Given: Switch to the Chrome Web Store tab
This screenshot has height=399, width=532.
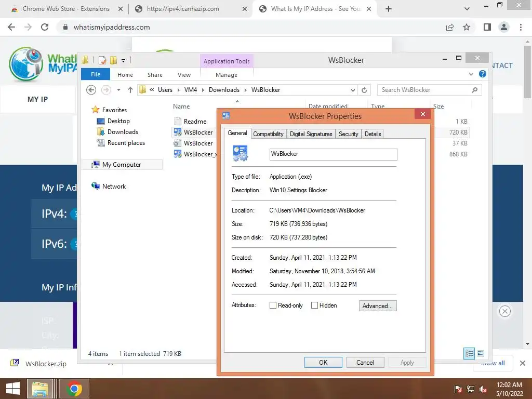Looking at the screenshot, I should 66,9.
